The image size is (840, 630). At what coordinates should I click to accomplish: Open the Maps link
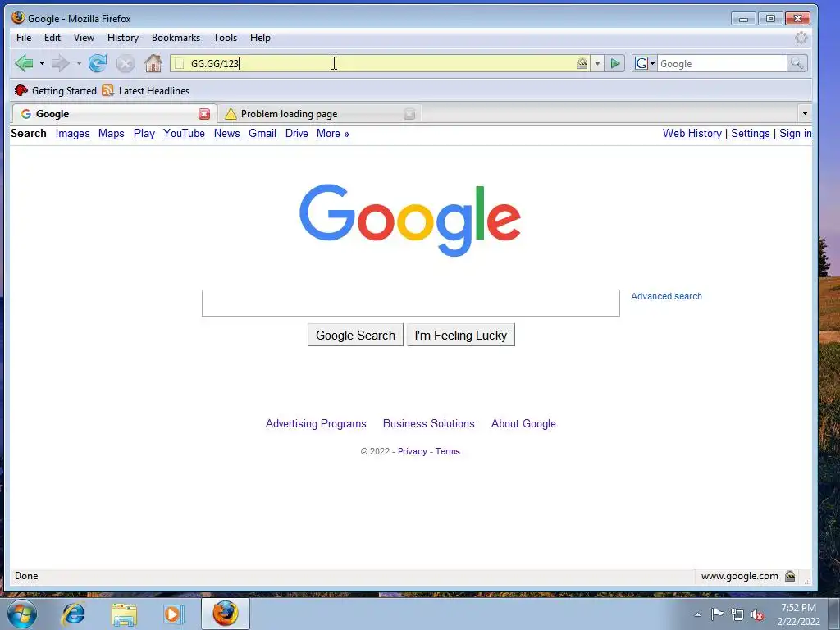tap(111, 134)
